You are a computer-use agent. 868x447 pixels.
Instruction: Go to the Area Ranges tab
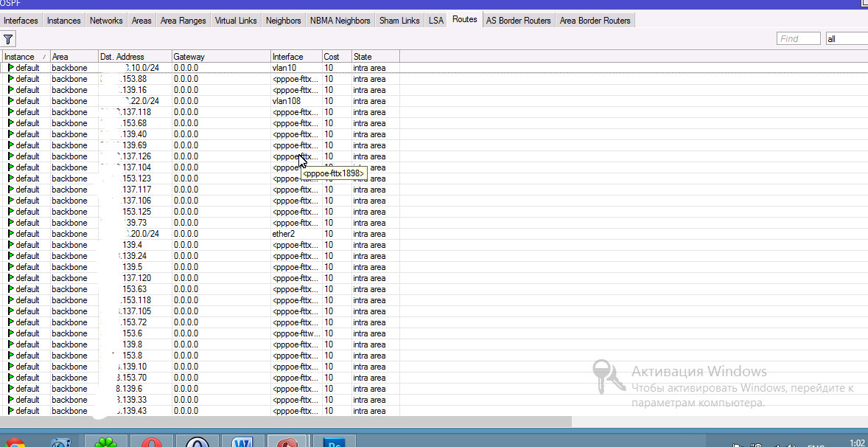pos(183,21)
